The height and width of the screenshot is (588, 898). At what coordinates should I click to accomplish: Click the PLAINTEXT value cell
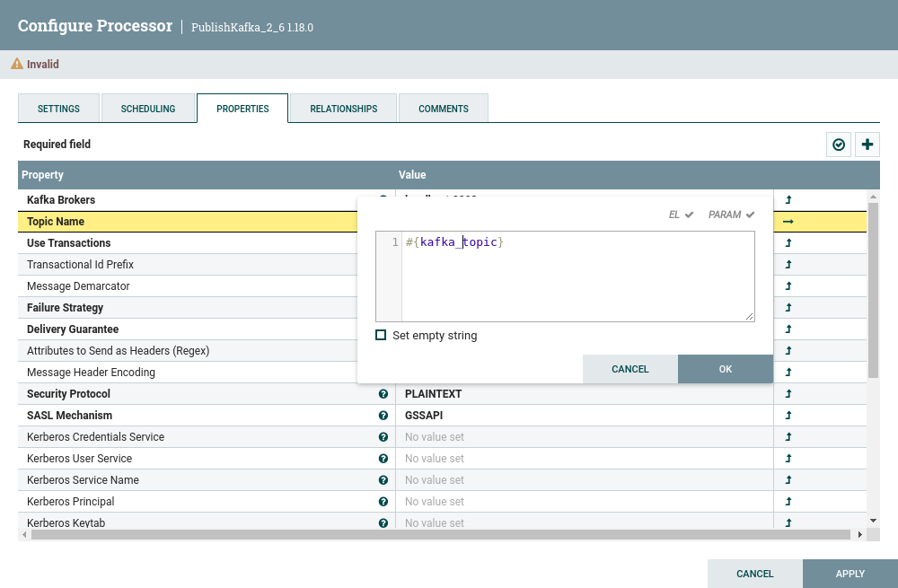[x=585, y=394]
